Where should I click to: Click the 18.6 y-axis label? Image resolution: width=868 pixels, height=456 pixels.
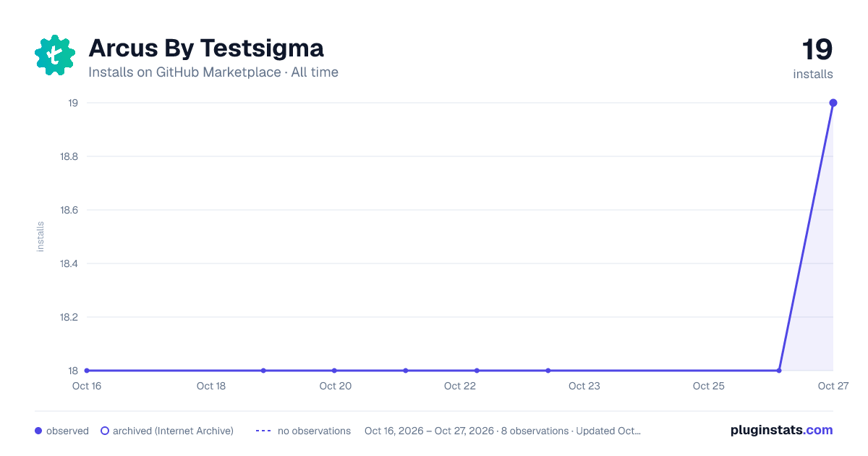pyautogui.click(x=69, y=210)
